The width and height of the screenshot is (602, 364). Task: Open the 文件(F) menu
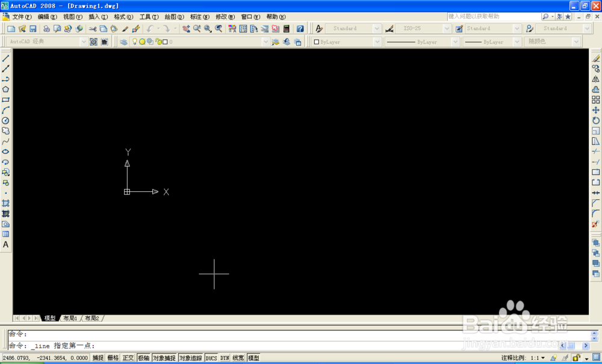tap(22, 17)
